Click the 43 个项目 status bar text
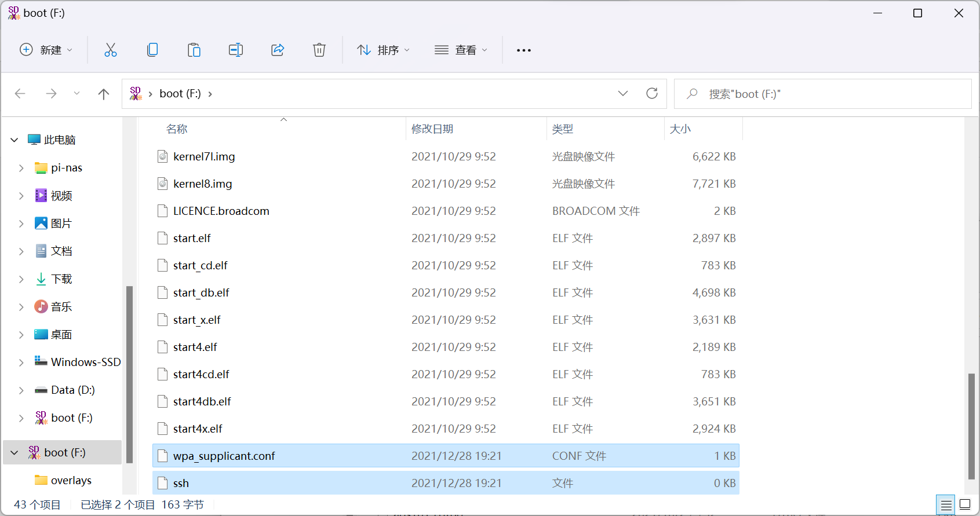 37,504
